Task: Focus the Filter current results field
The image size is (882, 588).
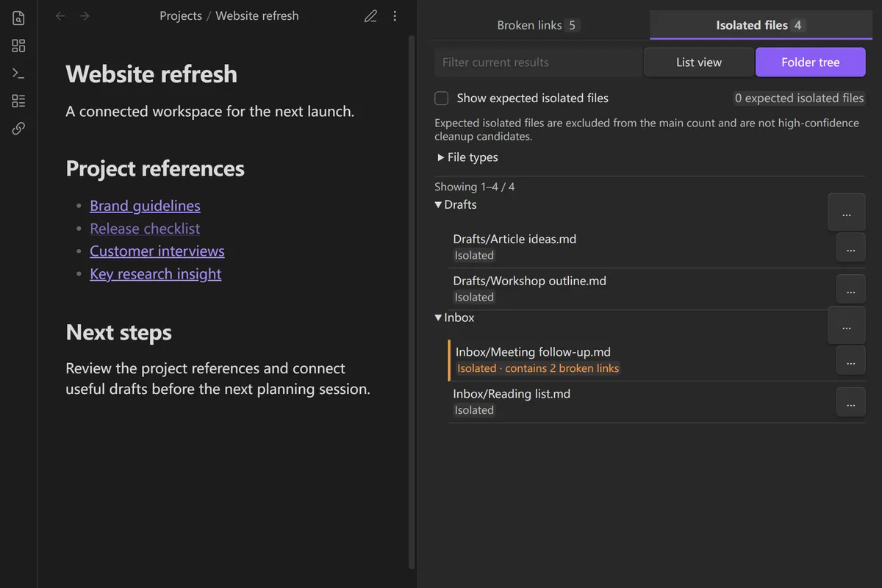Action: [x=538, y=62]
